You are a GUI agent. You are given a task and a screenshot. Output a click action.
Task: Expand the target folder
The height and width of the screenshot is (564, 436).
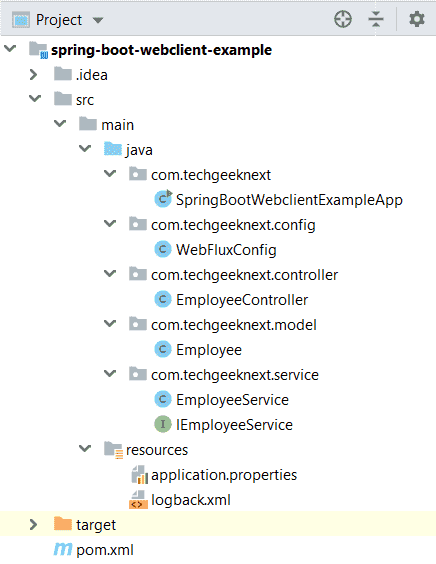click(33, 524)
